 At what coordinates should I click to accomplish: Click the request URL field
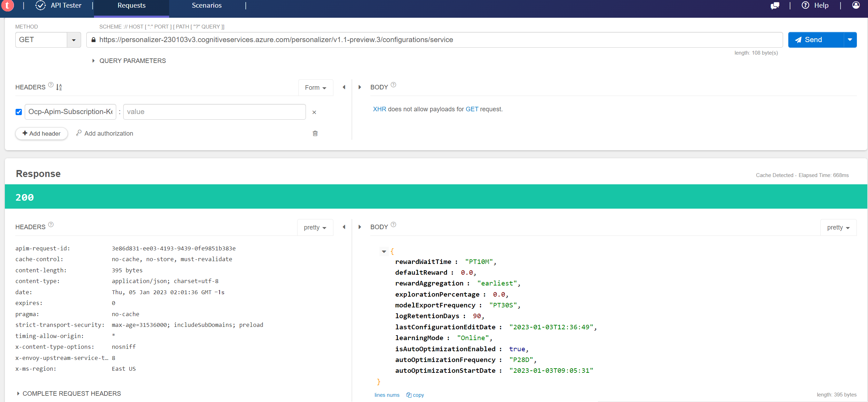[x=434, y=40]
